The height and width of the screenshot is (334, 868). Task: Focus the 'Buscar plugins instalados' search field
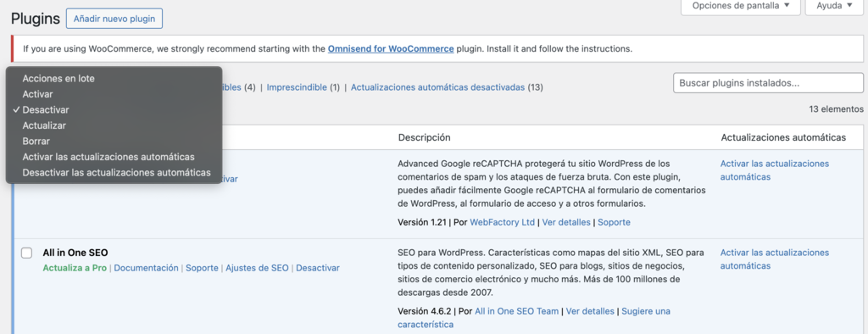click(768, 83)
